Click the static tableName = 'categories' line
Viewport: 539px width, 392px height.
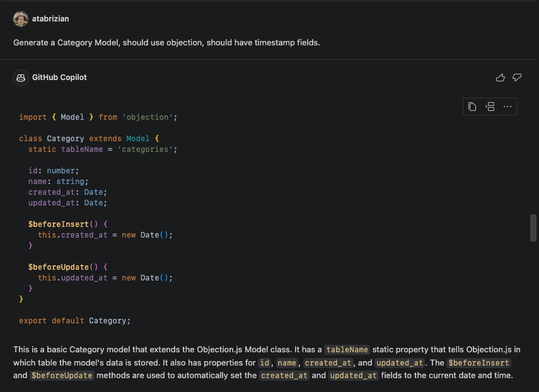click(x=103, y=149)
